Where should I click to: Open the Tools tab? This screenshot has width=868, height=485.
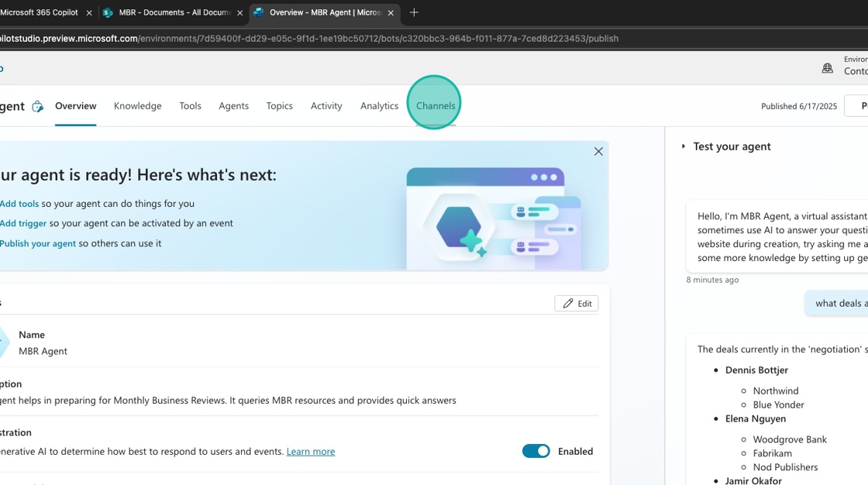190,105
